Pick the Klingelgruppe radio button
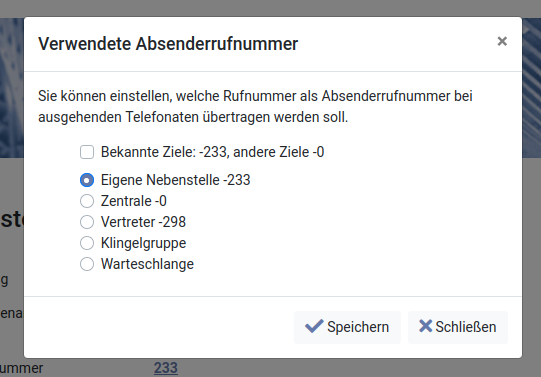541x377 pixels. (87, 243)
